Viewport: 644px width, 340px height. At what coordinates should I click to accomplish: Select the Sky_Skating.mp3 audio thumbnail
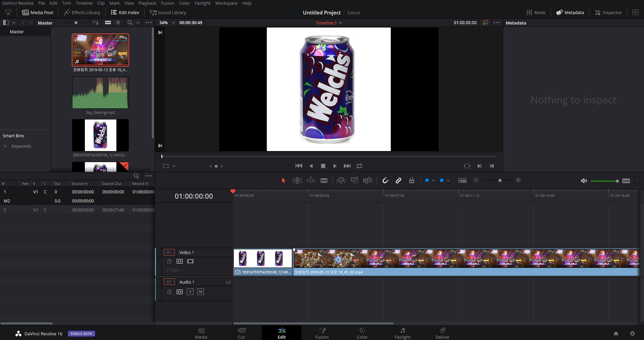tap(100, 93)
